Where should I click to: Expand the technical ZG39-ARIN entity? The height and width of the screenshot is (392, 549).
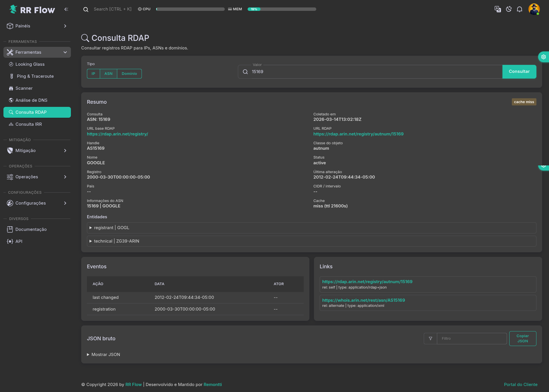[x=116, y=241]
